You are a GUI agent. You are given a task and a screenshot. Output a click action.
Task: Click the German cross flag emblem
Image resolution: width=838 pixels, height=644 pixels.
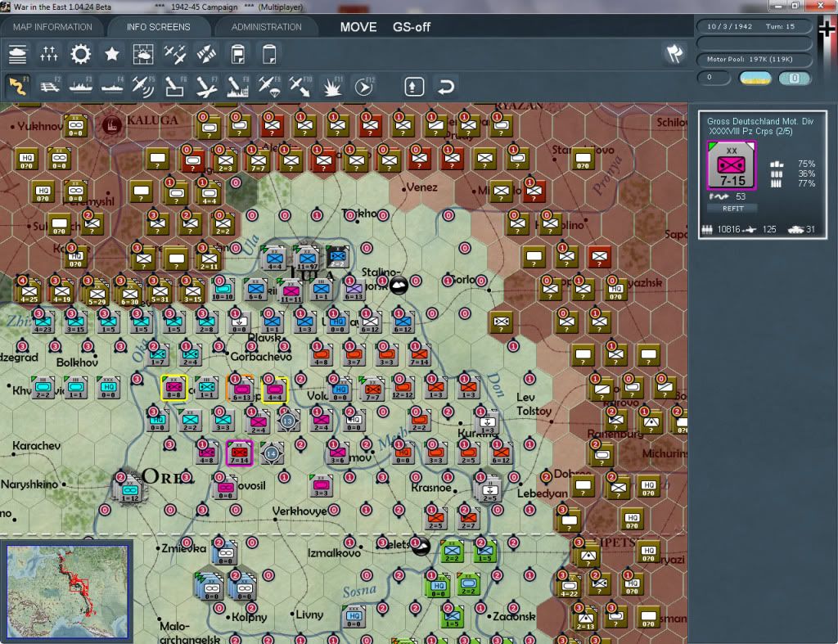827,29
